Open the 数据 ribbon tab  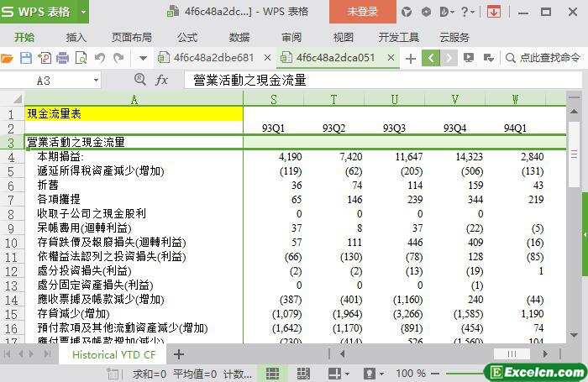pyautogui.click(x=239, y=37)
